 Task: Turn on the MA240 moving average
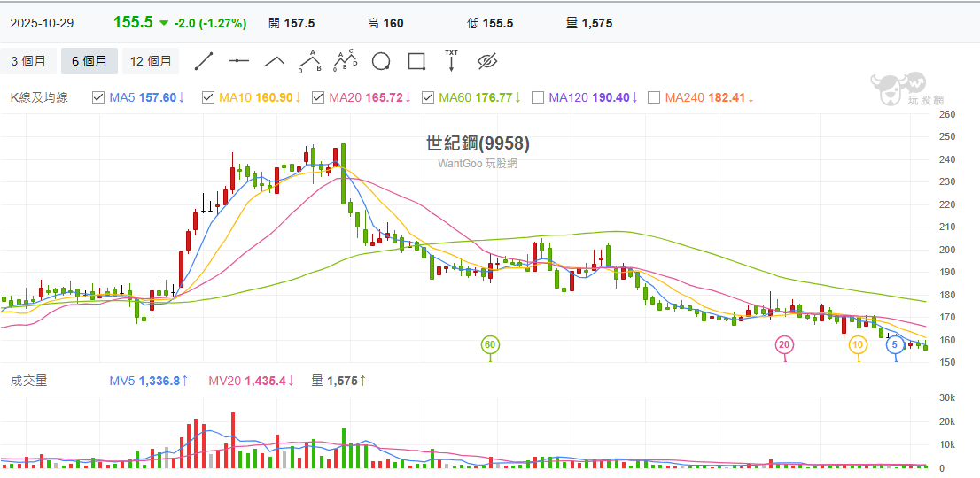coord(654,97)
